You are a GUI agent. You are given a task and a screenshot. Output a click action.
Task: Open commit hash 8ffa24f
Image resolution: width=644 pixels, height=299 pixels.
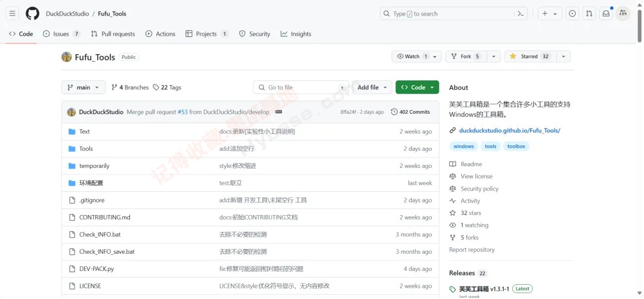349,112
